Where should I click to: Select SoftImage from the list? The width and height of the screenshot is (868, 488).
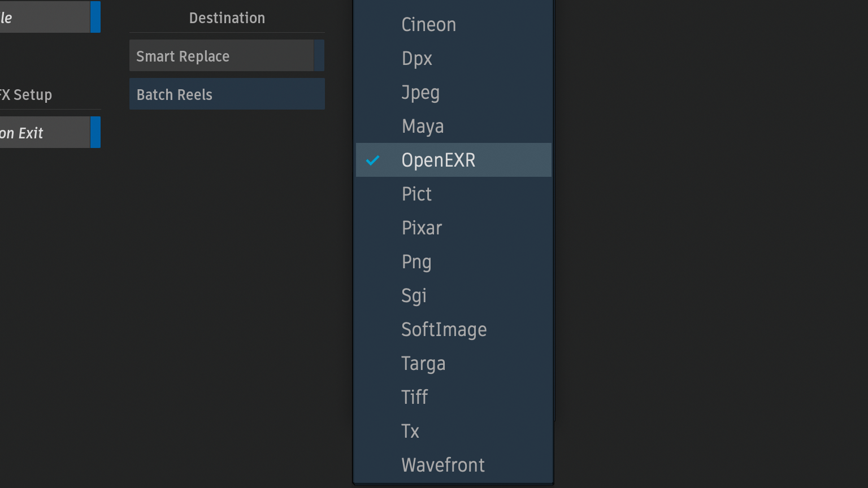(444, 330)
